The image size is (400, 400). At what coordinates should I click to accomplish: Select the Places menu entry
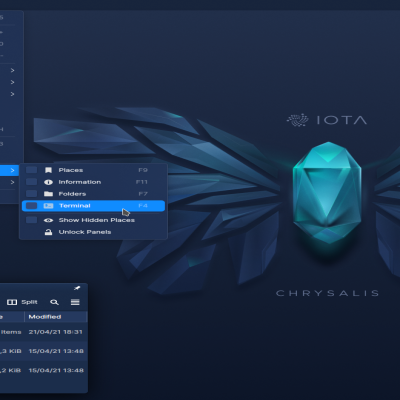tap(93, 170)
